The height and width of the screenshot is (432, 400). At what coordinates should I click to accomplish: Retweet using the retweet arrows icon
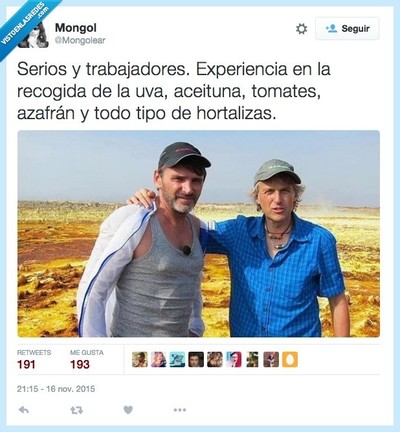(x=77, y=410)
